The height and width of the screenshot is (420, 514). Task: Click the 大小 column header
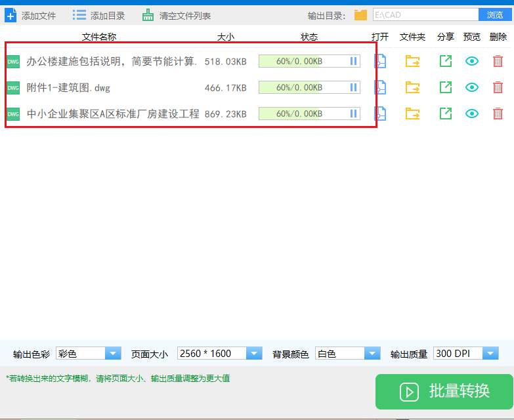pyautogui.click(x=226, y=37)
